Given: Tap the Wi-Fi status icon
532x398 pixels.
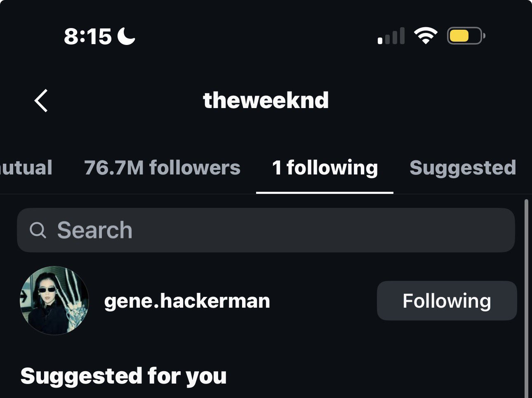Looking at the screenshot, I should pos(426,36).
